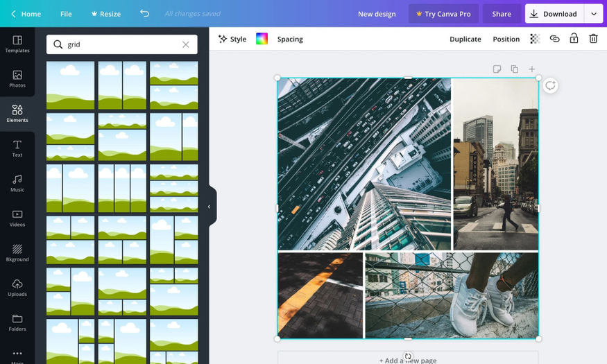Image resolution: width=607 pixels, height=364 pixels.
Task: Click the rotate handle below grid
Action: (408, 356)
